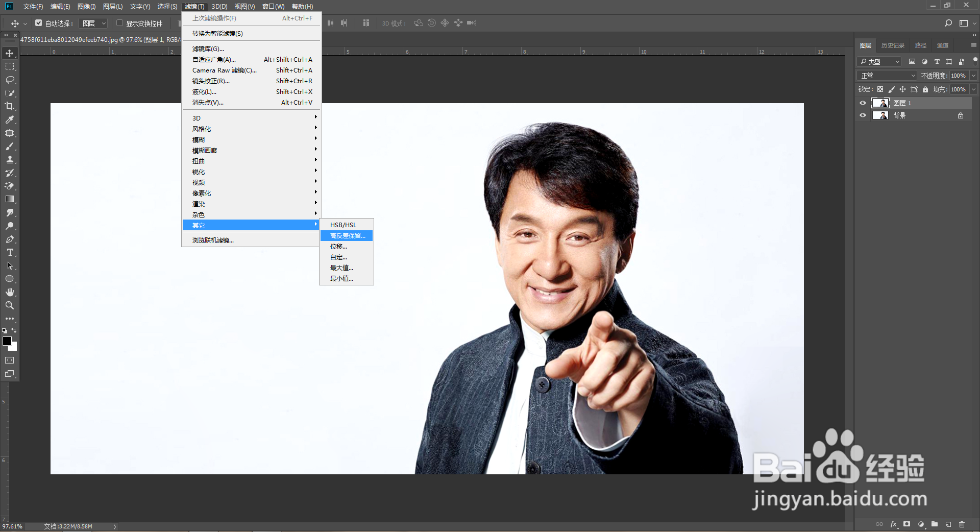
Task: Choose 位移 in submenu
Action: [x=347, y=247]
